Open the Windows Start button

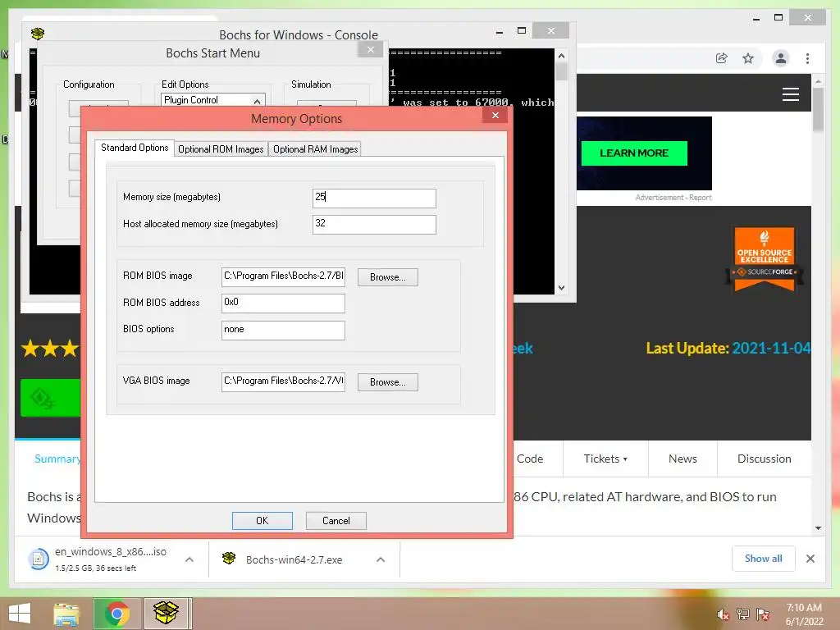point(20,614)
